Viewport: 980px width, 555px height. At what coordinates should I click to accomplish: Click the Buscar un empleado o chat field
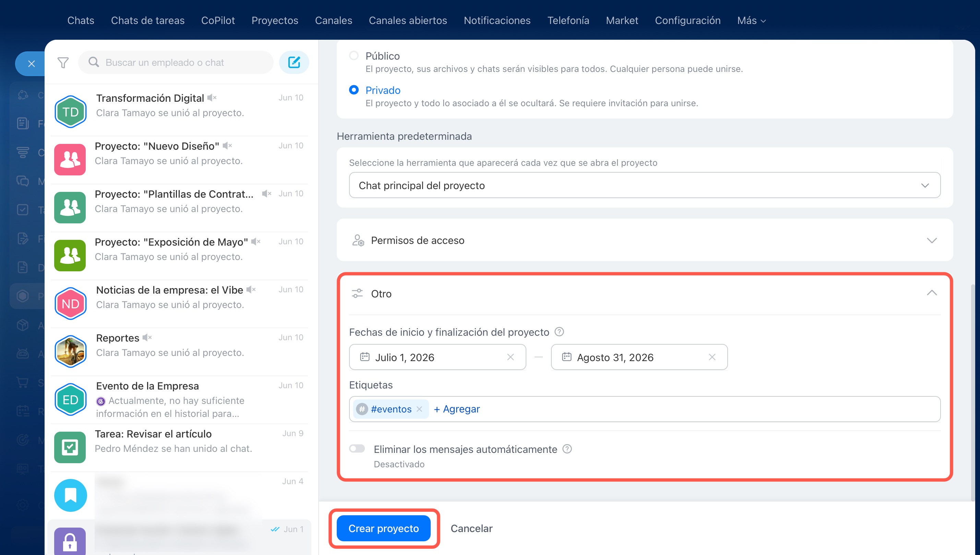coord(176,62)
